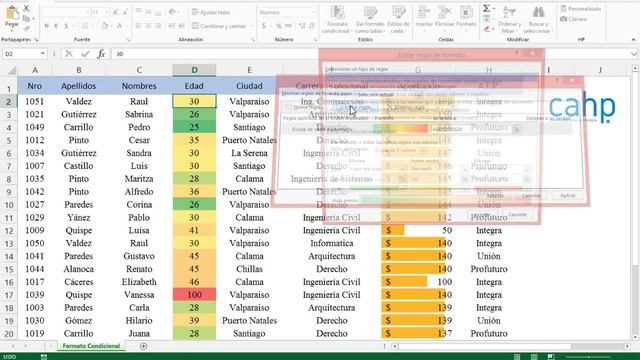
Task: Select column D header
Action: click(x=194, y=70)
